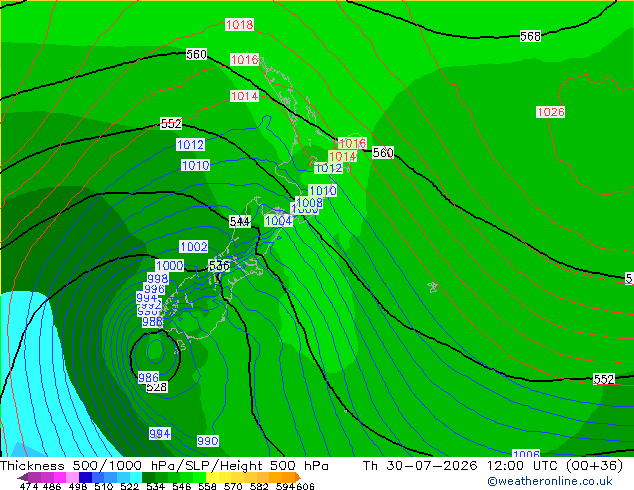This screenshot has width=634, height=490.
Task: Click the blue 1002 isobar label
Action: click(193, 247)
